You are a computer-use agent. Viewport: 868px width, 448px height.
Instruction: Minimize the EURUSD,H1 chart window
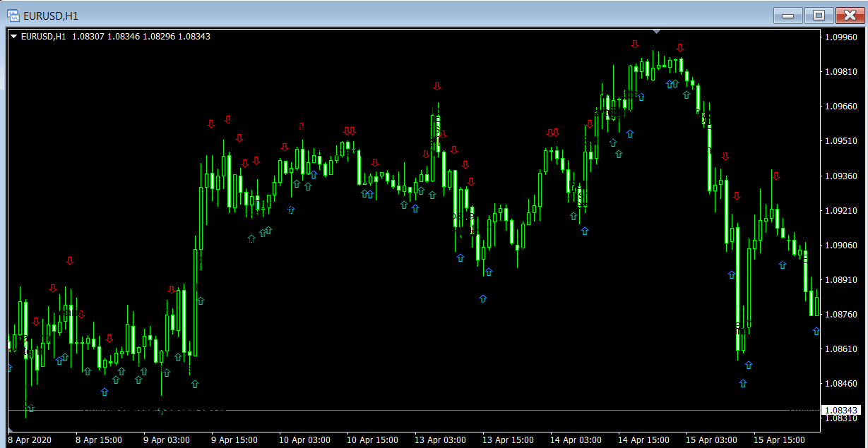787,15
